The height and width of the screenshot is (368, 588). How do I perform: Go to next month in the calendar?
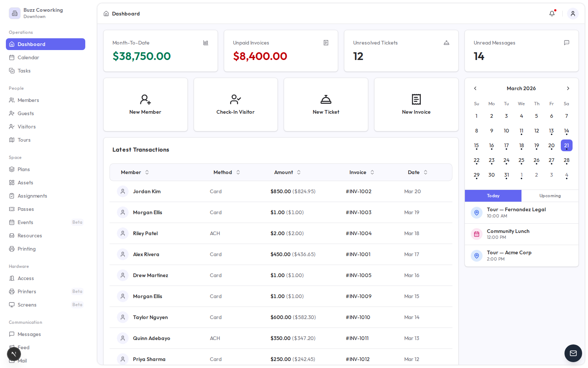click(x=568, y=88)
